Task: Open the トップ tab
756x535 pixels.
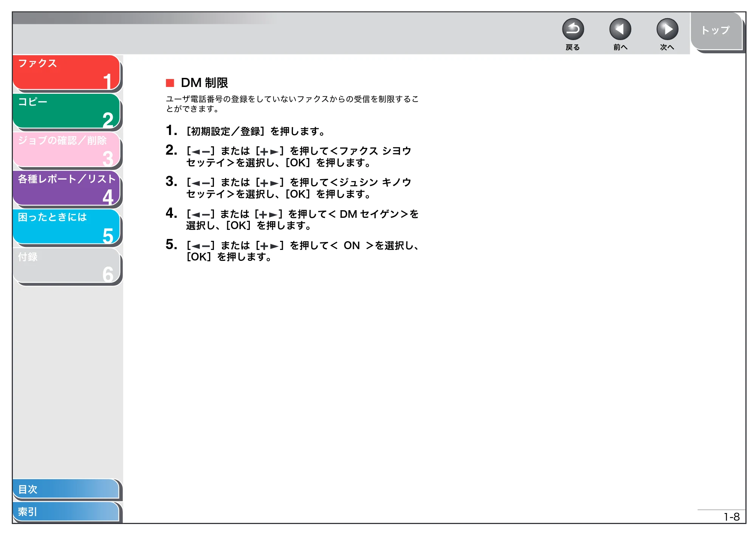Action: point(716,31)
